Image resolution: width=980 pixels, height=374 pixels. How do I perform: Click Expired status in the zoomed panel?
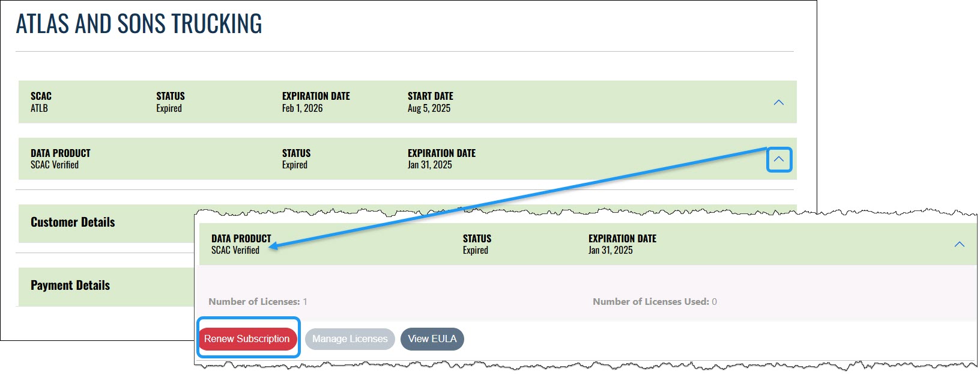click(x=475, y=251)
